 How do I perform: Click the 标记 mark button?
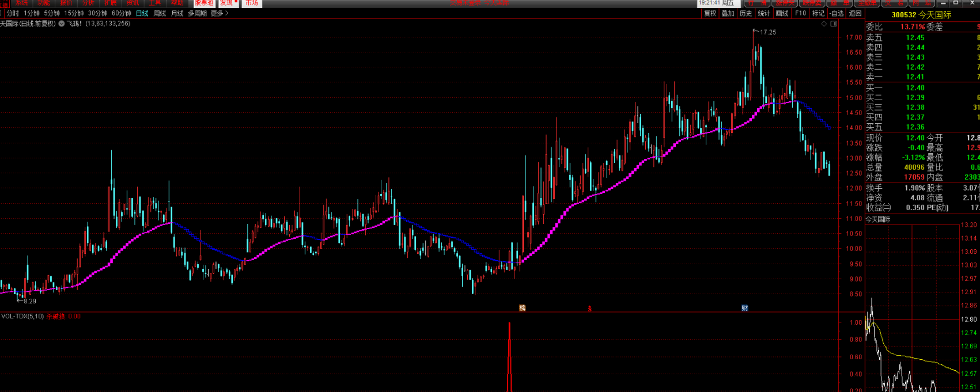click(x=818, y=13)
